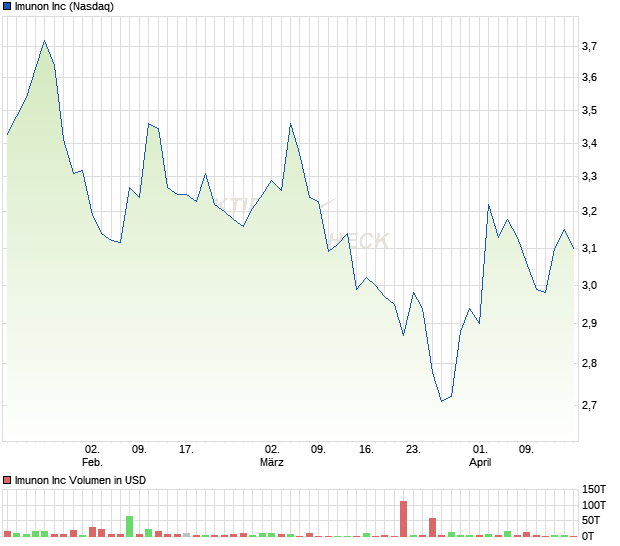This screenshot has width=620, height=546.
Task: Click the '16.' date axis label
Action: pyautogui.click(x=366, y=450)
